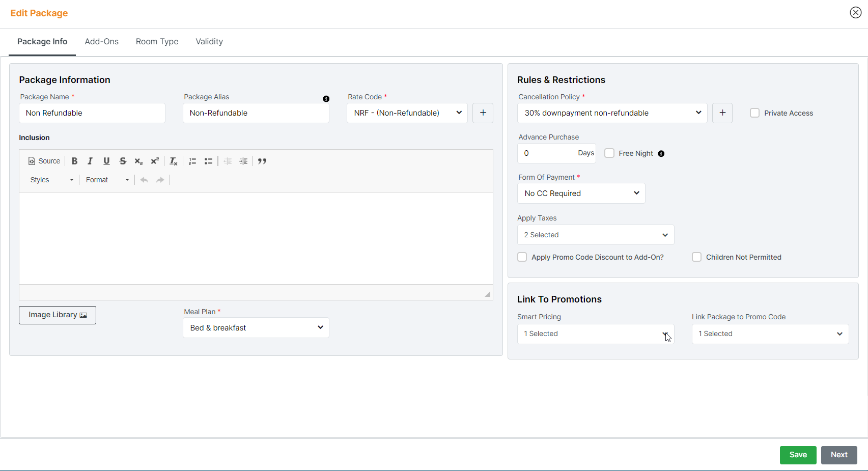This screenshot has width=868, height=471.
Task: Expand the Meal Plan dropdown
Action: [256, 328]
